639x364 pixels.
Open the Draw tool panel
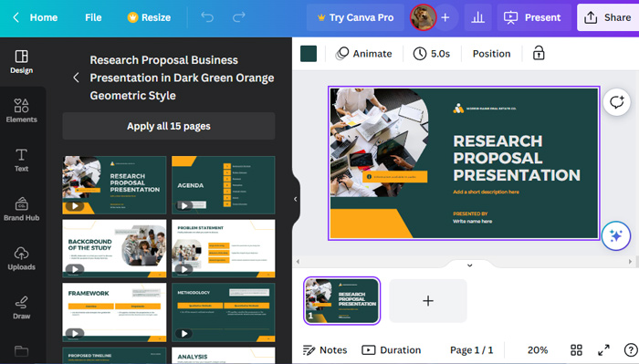click(21, 307)
